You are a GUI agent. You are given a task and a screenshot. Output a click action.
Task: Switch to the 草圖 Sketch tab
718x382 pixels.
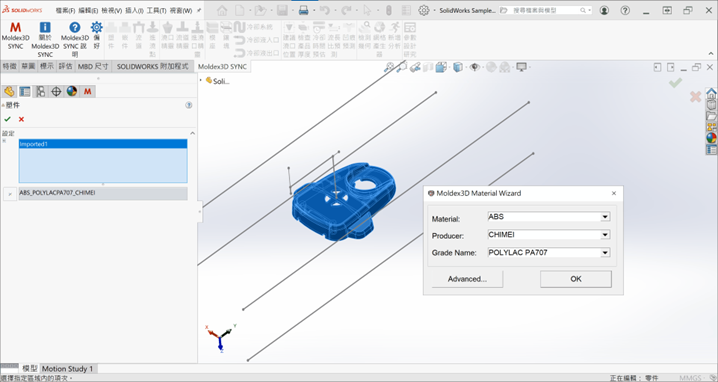(x=28, y=66)
